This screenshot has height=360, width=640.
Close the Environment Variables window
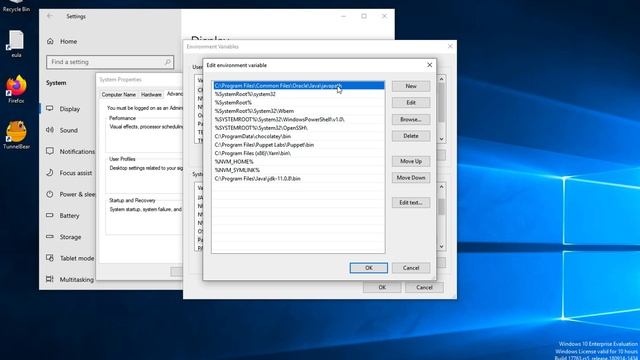(x=450, y=46)
